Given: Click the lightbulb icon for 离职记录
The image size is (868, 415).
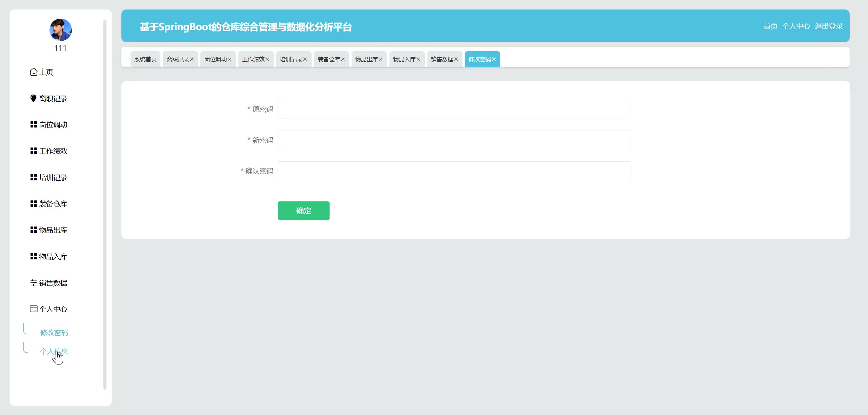Looking at the screenshot, I should (x=33, y=98).
